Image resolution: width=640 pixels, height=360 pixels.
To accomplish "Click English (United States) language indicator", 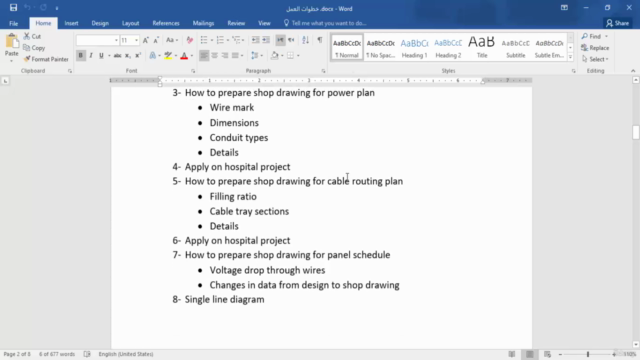I will coord(126,354).
